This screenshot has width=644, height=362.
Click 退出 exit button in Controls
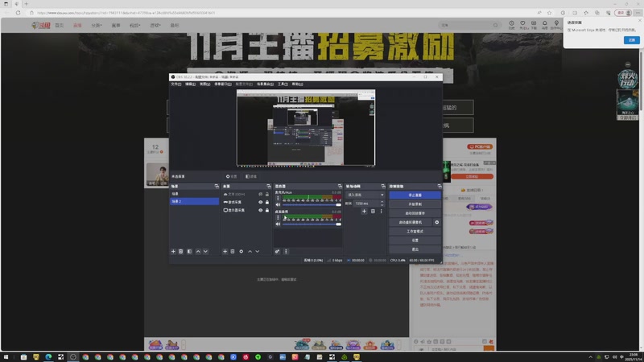pyautogui.click(x=415, y=249)
